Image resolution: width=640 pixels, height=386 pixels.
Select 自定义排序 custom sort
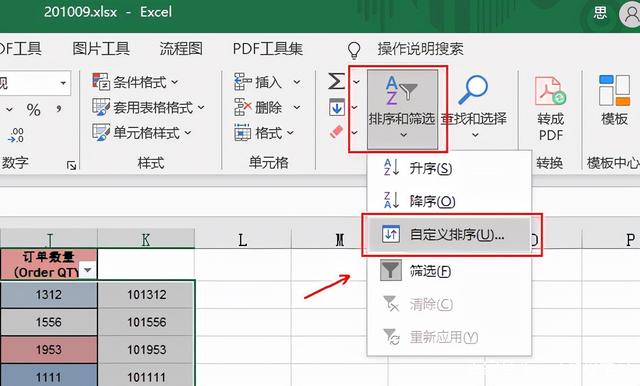(x=449, y=235)
